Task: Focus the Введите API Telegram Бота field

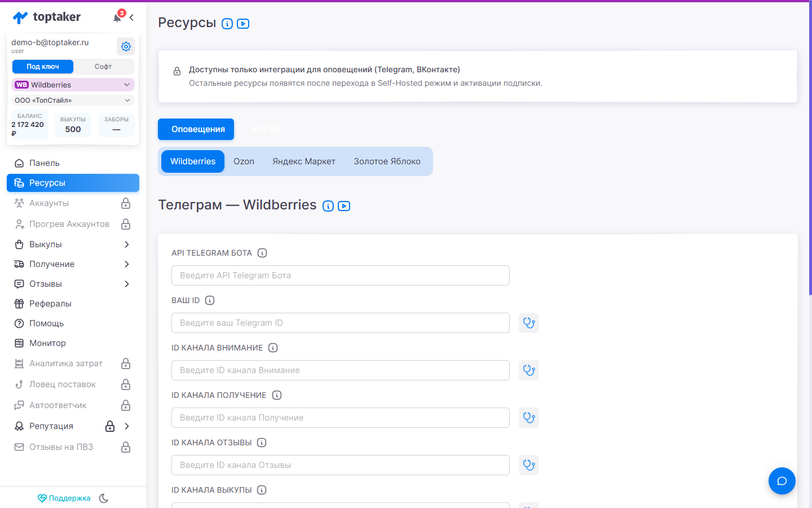Action: (x=341, y=275)
